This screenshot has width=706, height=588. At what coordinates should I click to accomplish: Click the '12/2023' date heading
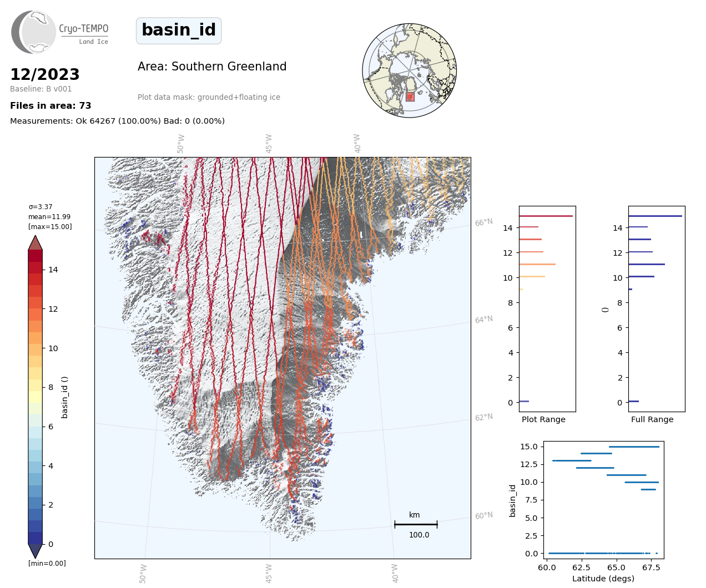point(45,74)
